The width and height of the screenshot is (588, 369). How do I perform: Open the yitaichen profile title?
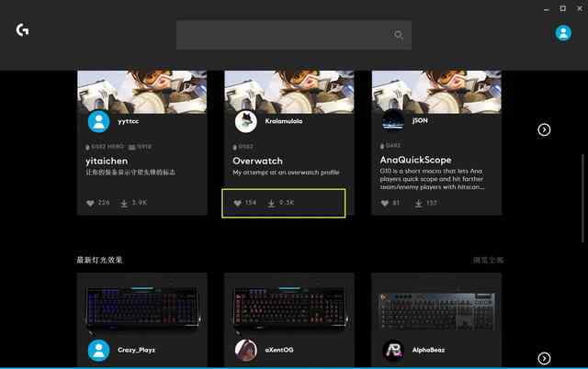[107, 161]
